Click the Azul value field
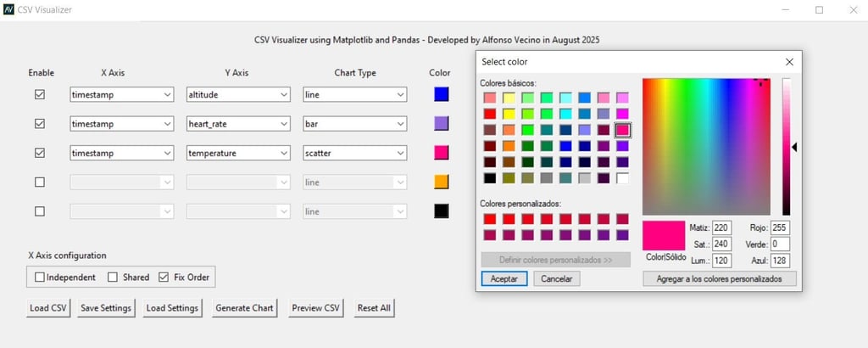The height and width of the screenshot is (348, 868). pyautogui.click(x=780, y=261)
